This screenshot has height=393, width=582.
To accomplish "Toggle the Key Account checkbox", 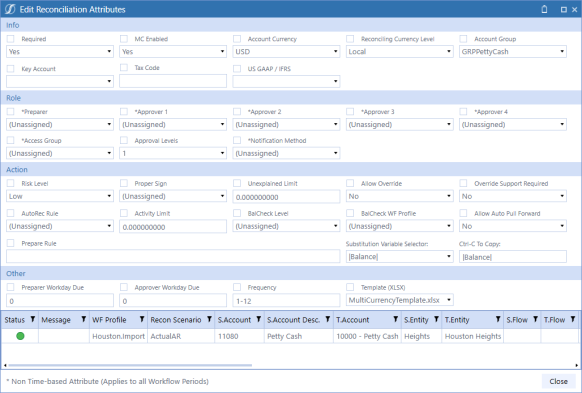I will click(10, 69).
